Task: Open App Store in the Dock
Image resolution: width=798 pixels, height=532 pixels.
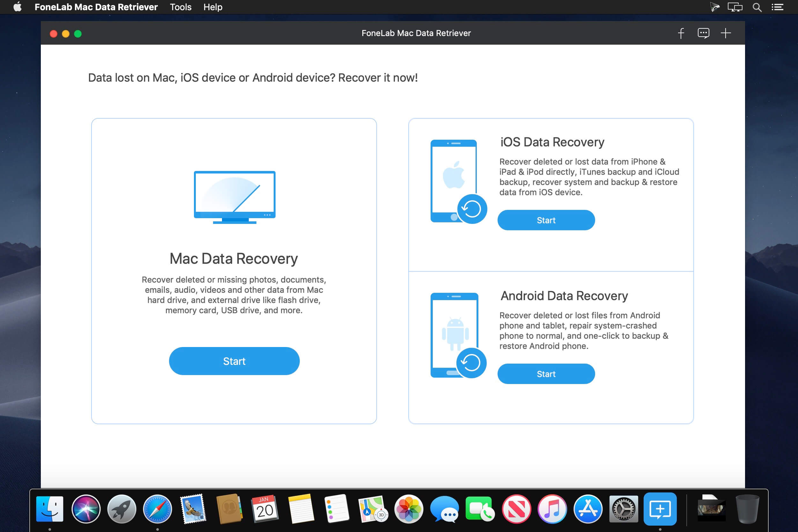Action: [x=587, y=509]
